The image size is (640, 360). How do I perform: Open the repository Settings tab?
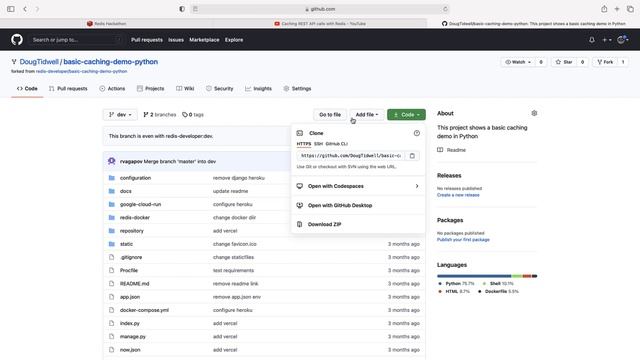pyautogui.click(x=298, y=89)
